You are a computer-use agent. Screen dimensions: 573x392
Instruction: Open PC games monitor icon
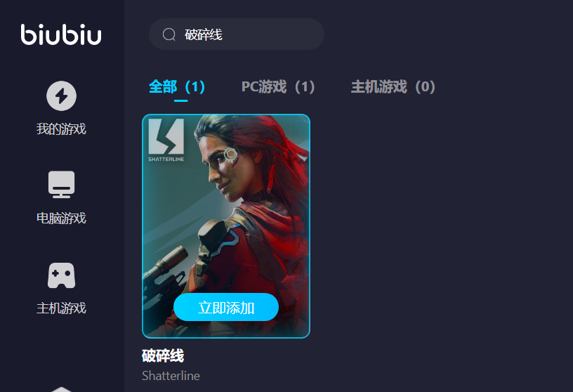click(61, 185)
